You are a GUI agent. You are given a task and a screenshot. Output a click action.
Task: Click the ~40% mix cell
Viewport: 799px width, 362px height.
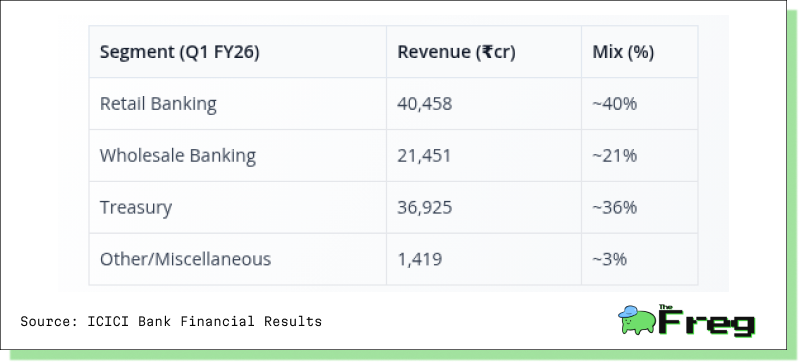point(614,104)
